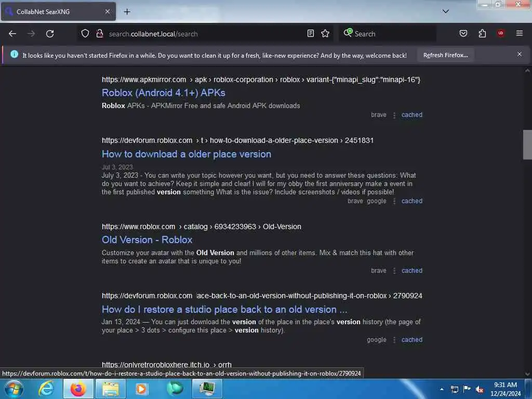532x399 pixels.
Task: Open Windows Explorer from taskbar
Action: pos(111,389)
